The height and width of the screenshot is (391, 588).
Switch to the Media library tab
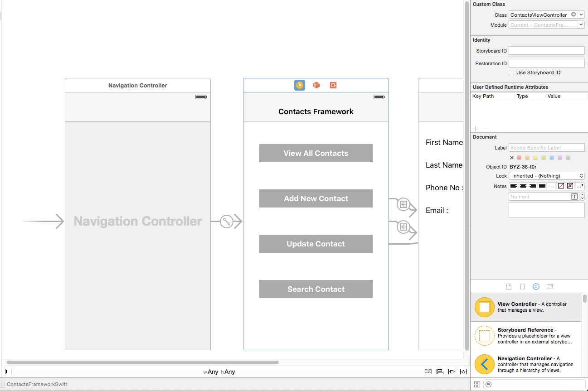[549, 287]
